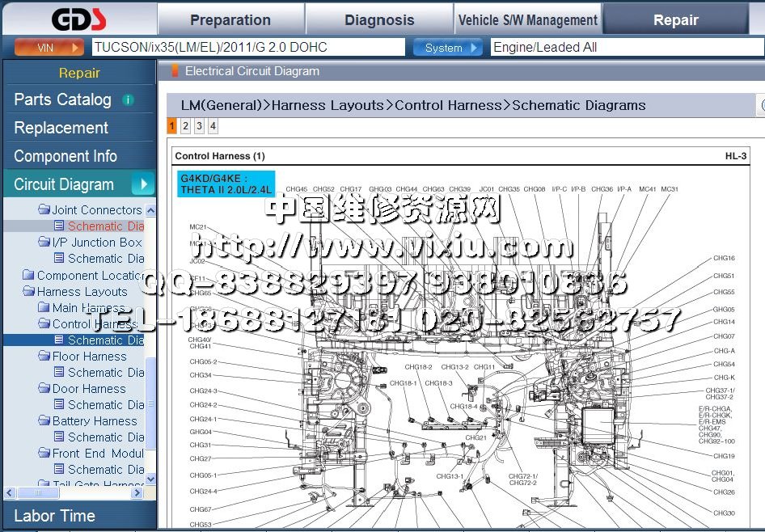Collapse the Harness Layouts tree folder
The height and width of the screenshot is (532, 765).
click(28, 292)
